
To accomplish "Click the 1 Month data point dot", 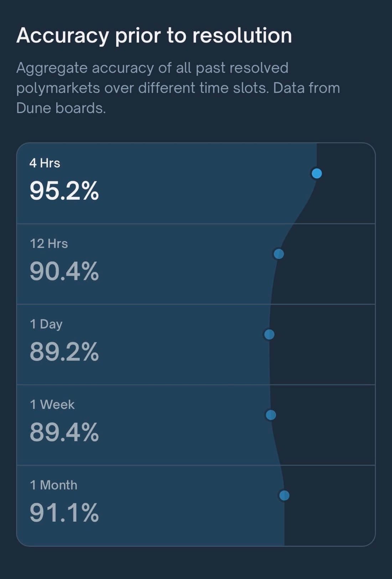I will tap(284, 496).
